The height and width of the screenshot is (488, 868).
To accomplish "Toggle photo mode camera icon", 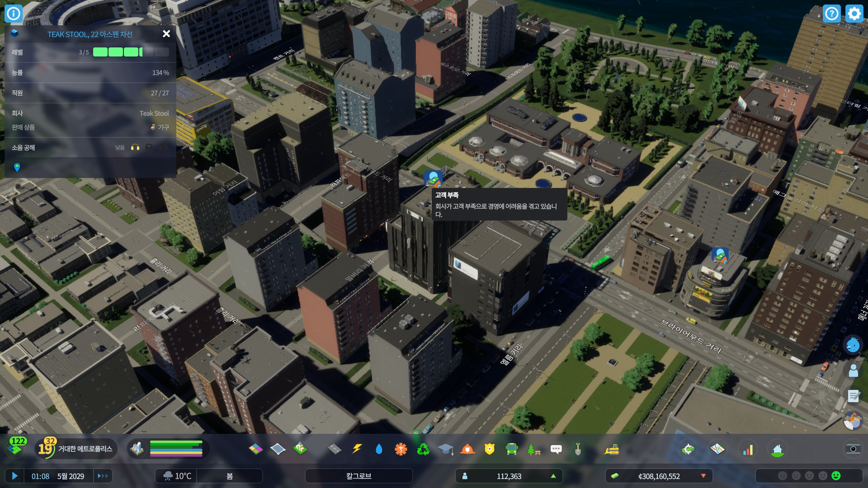I will point(853,449).
